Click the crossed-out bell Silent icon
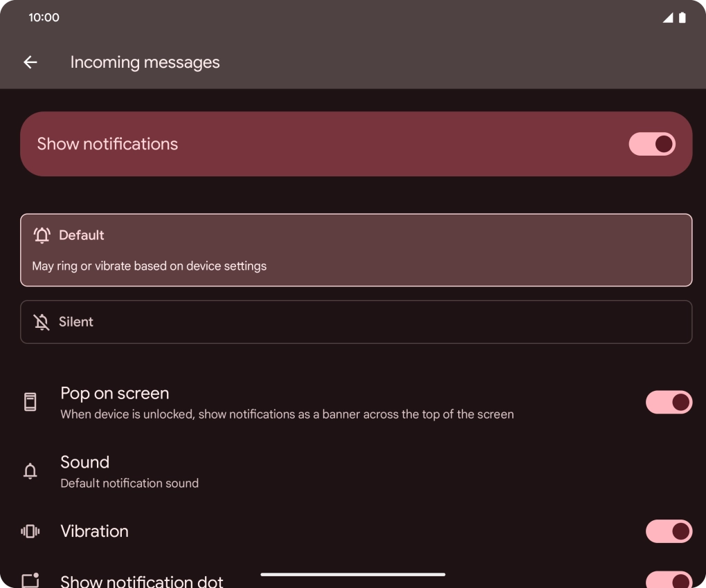 42,322
